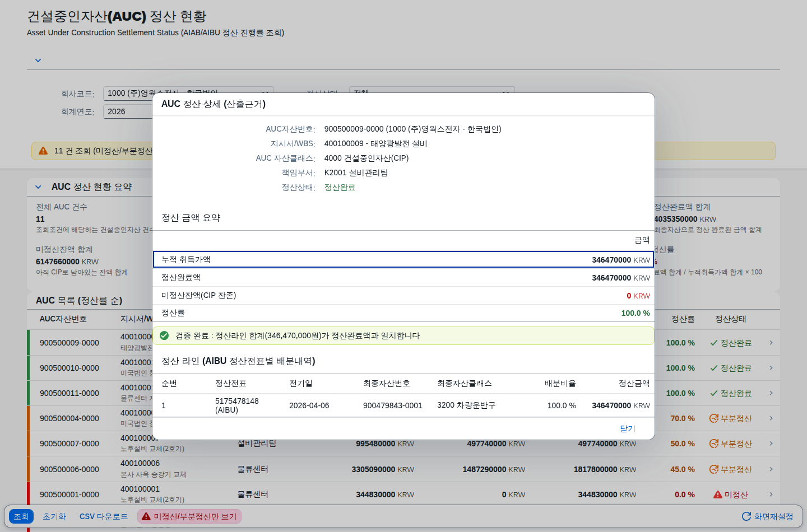Click 미정산 warning icon in row 900500001-0000
Screen dimensions: 807x532
[x=718, y=494]
